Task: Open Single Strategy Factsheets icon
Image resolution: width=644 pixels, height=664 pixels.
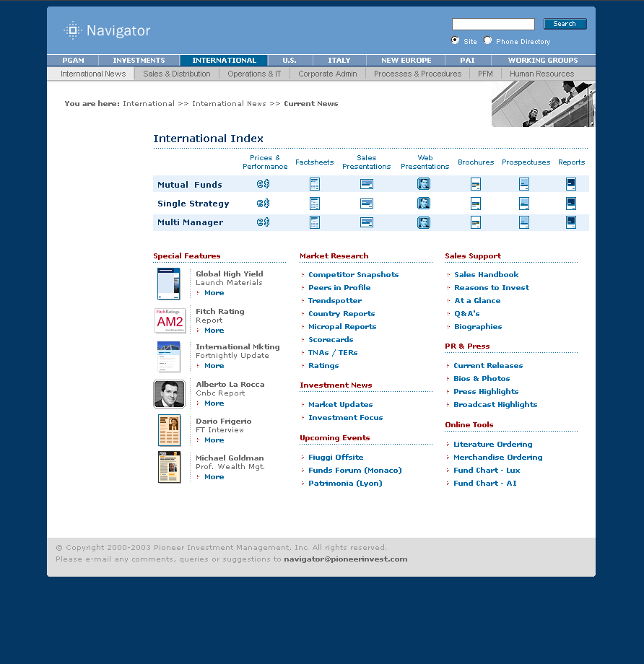Action: (315, 204)
